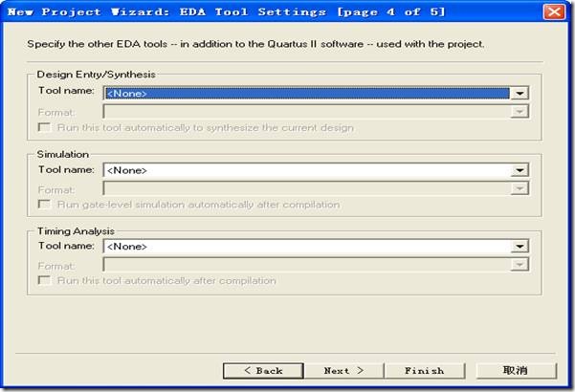Close the New Project Wizard window
The height and width of the screenshot is (392, 575).
click(x=553, y=12)
